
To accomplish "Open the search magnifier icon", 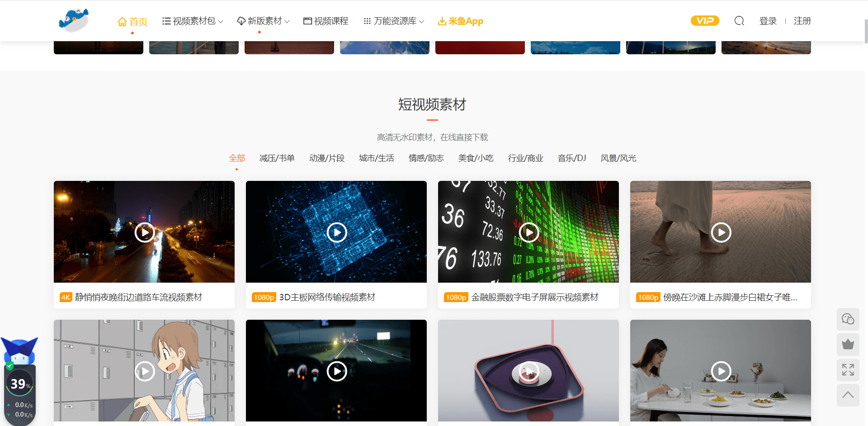I will click(739, 21).
